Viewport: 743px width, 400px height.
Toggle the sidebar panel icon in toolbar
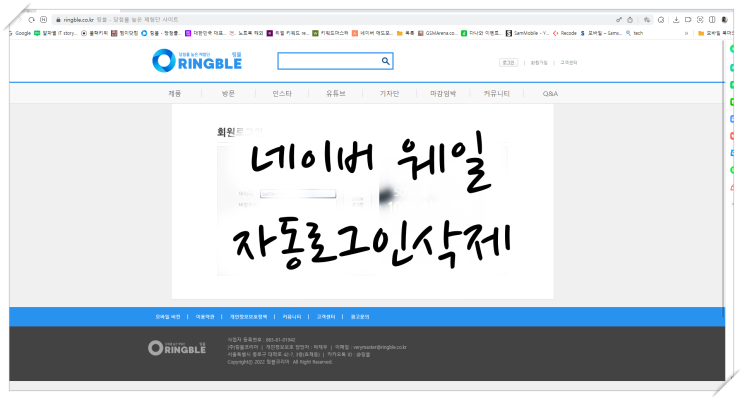pos(712,20)
